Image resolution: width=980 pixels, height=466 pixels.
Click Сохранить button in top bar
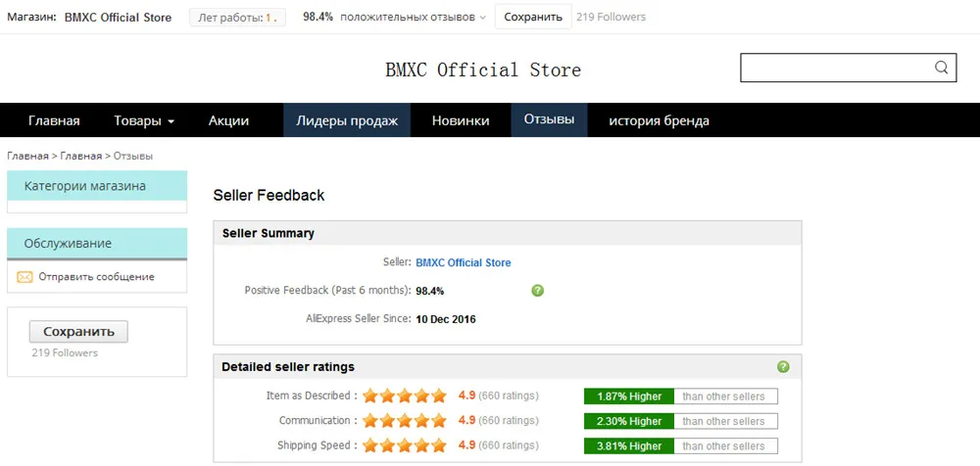[x=533, y=17]
